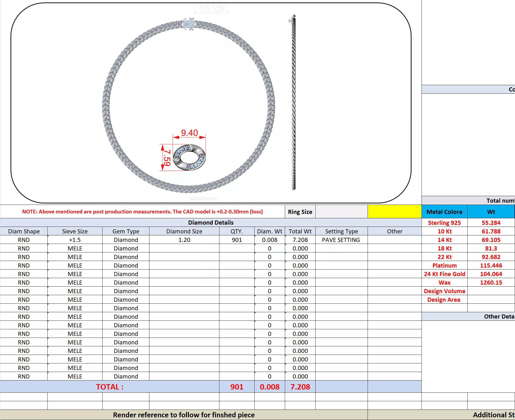
Task: Click the 22 Kt label
Action: (x=444, y=257)
